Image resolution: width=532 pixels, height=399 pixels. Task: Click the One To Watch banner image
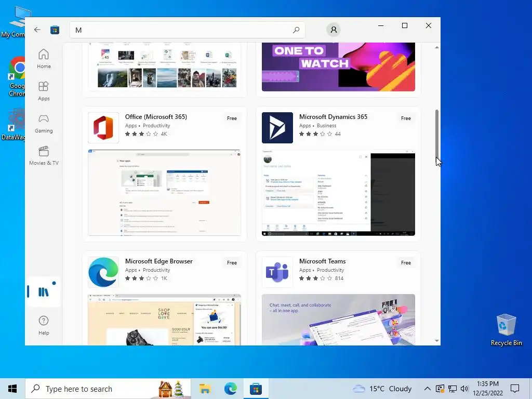338,67
